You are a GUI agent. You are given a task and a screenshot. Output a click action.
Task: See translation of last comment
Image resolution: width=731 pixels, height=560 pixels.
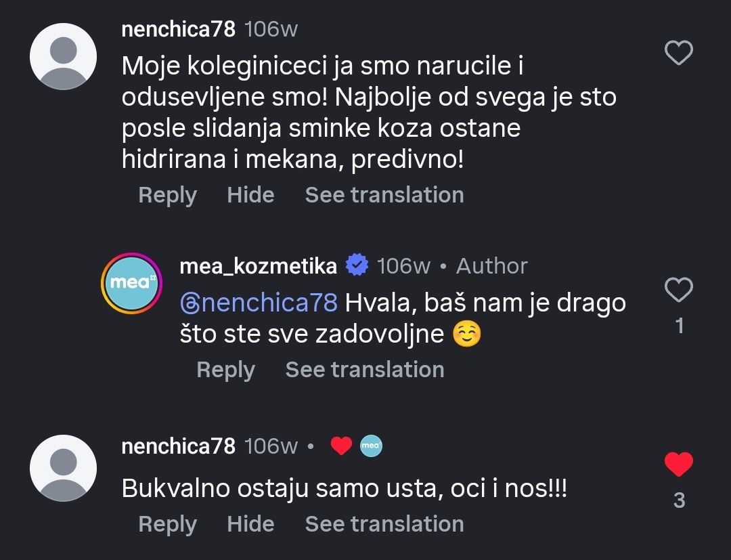pyautogui.click(x=384, y=524)
